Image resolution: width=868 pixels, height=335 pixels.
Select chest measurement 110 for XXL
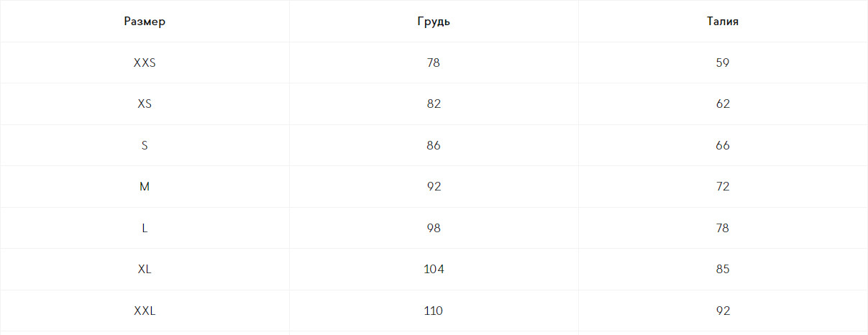click(434, 311)
